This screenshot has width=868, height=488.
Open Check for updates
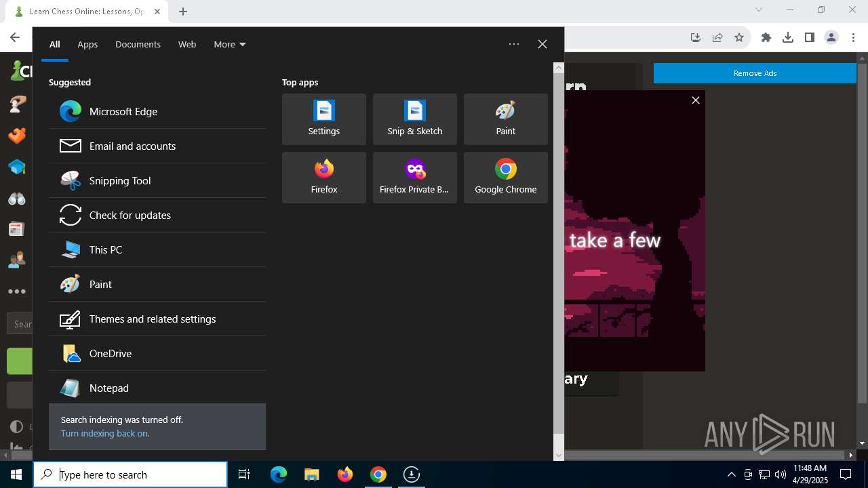tap(157, 215)
